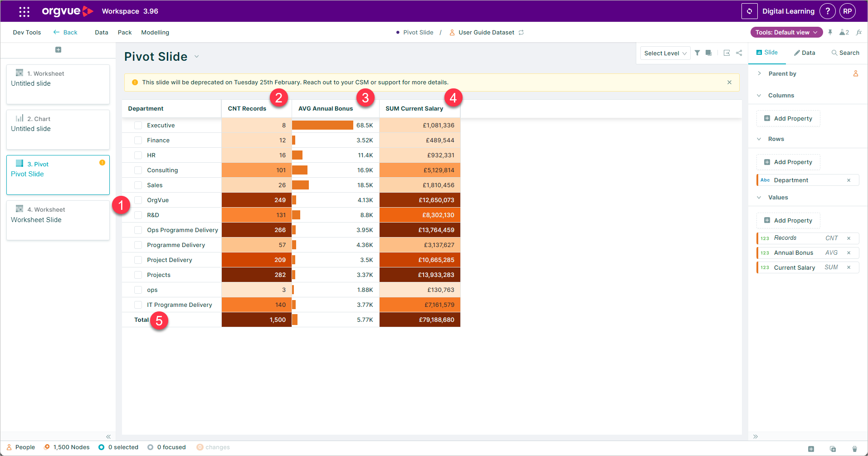868x456 pixels.
Task: Open the Select Level dropdown
Action: [x=665, y=53]
